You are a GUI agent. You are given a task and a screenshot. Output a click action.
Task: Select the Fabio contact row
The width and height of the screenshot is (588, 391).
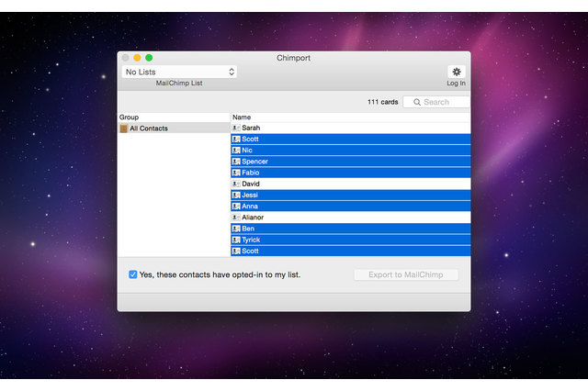[x=351, y=173]
